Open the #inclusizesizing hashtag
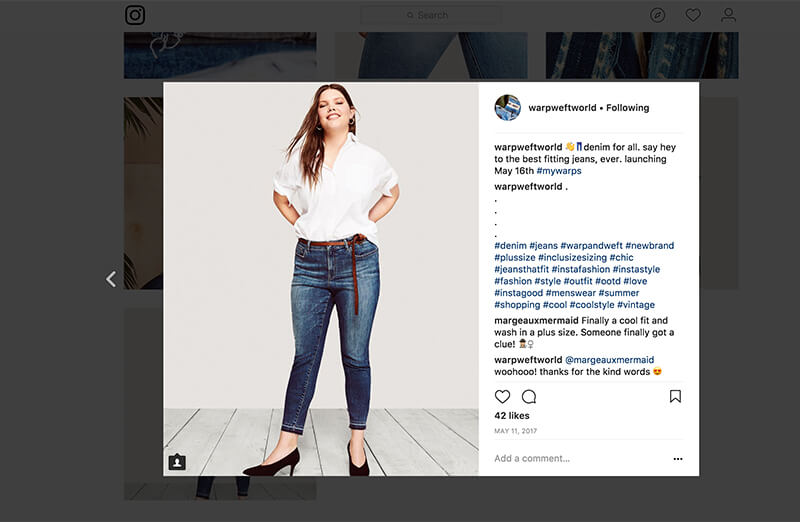The width and height of the screenshot is (800, 522). [x=572, y=258]
